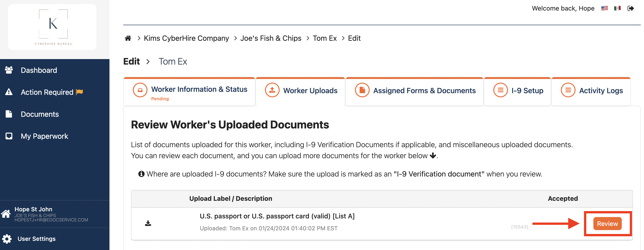Follow the Joe's Fish & Chips breadcrumb
Screen dimensions: 644x250
click(271, 38)
